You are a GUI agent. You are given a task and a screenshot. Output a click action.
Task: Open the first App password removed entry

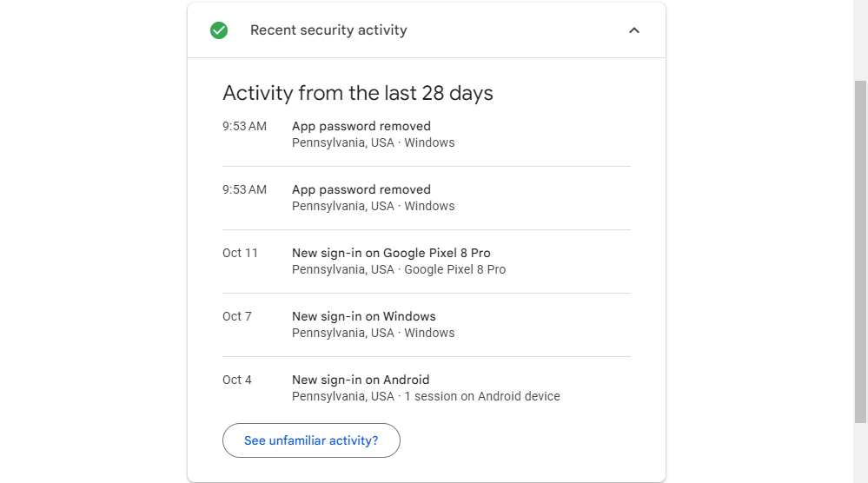click(361, 127)
